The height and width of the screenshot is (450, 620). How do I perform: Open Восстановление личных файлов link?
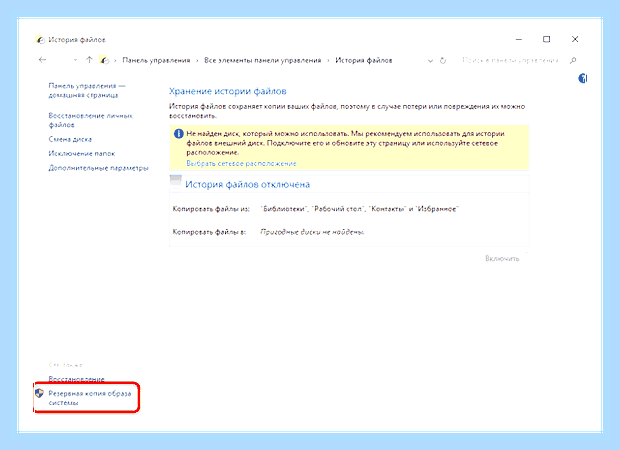90,120
